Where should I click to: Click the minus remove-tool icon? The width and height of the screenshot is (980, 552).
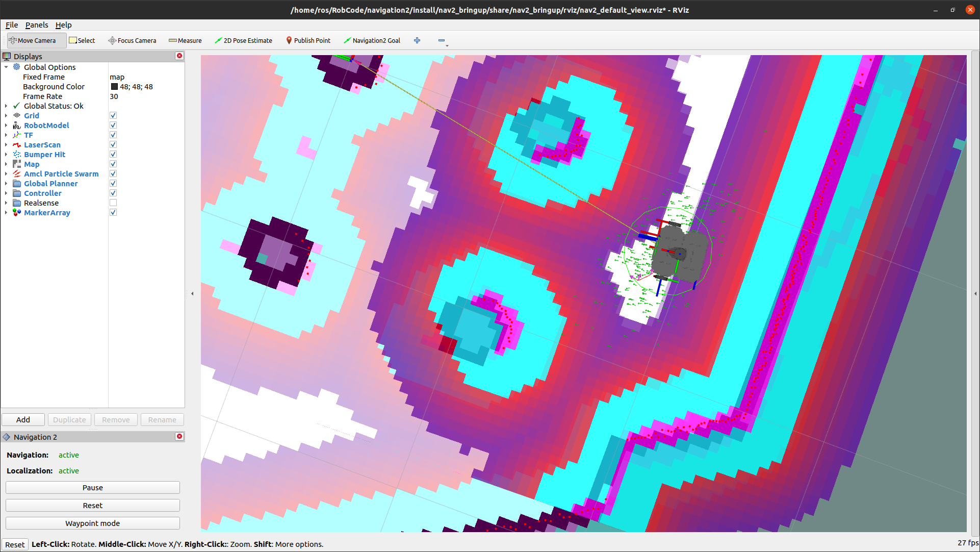click(x=442, y=40)
